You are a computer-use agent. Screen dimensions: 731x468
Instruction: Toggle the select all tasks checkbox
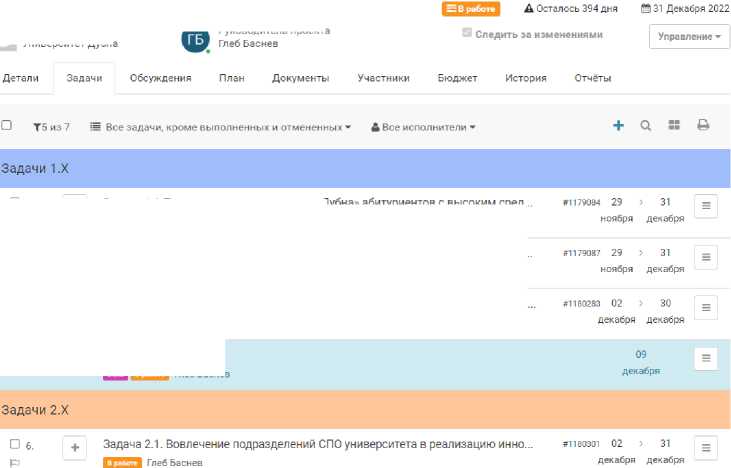pos(6,125)
